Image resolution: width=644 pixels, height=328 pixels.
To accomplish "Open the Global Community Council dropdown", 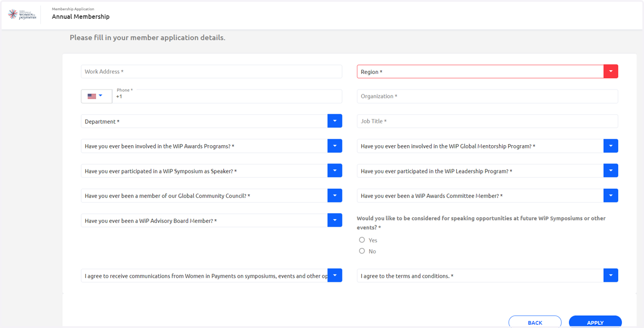I will click(335, 196).
